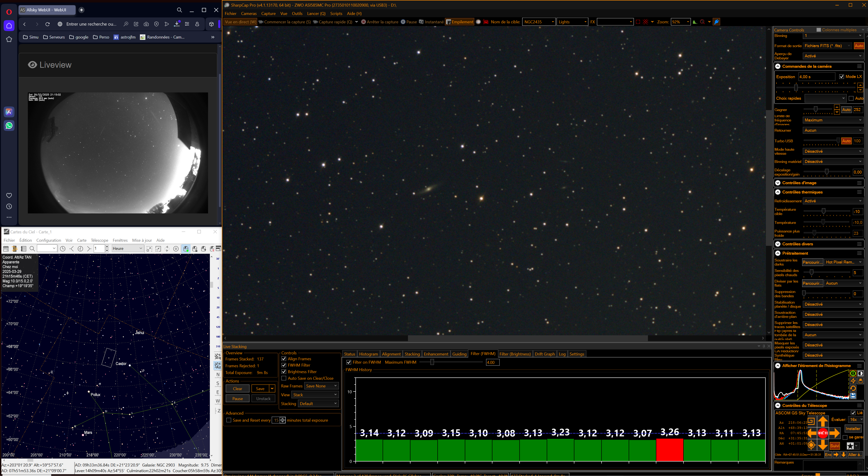
Task: Click the telescope connect icon with green dot
Action: pos(186,249)
